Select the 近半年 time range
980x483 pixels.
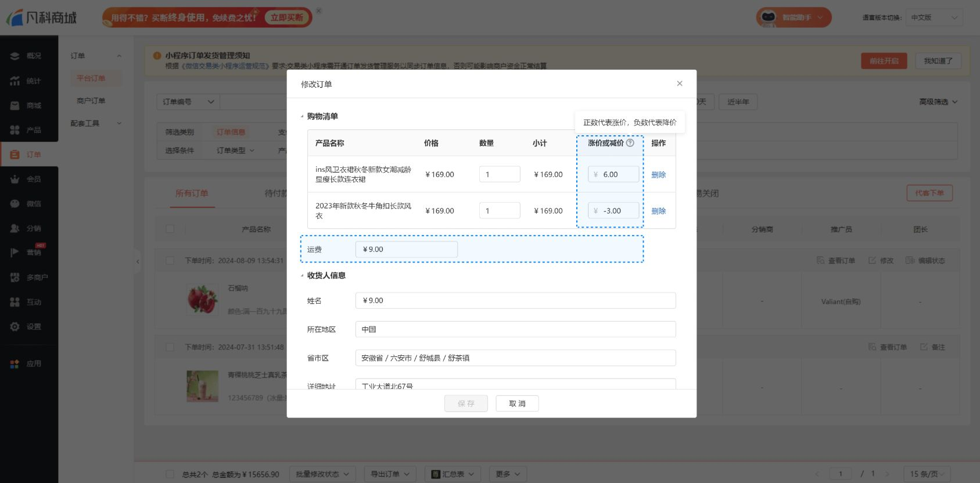click(x=738, y=102)
